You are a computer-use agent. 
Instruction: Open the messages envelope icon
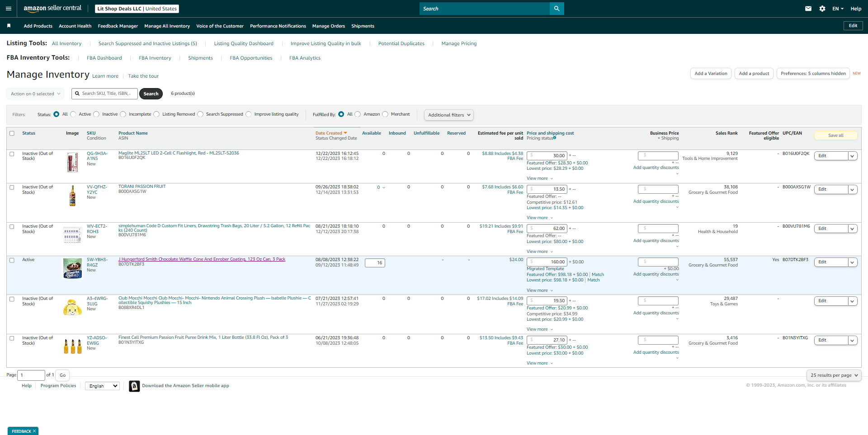[x=808, y=9]
